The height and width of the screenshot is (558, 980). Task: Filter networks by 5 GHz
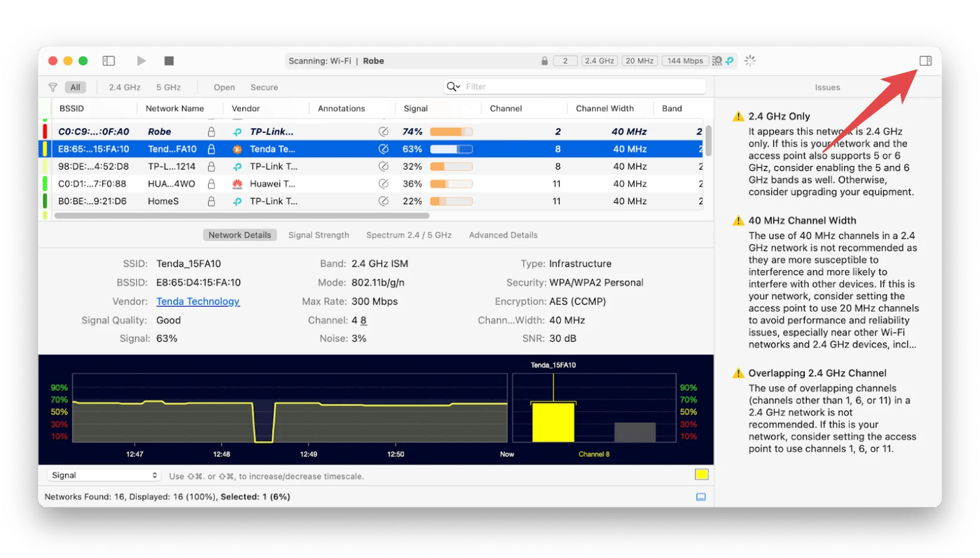tap(168, 87)
